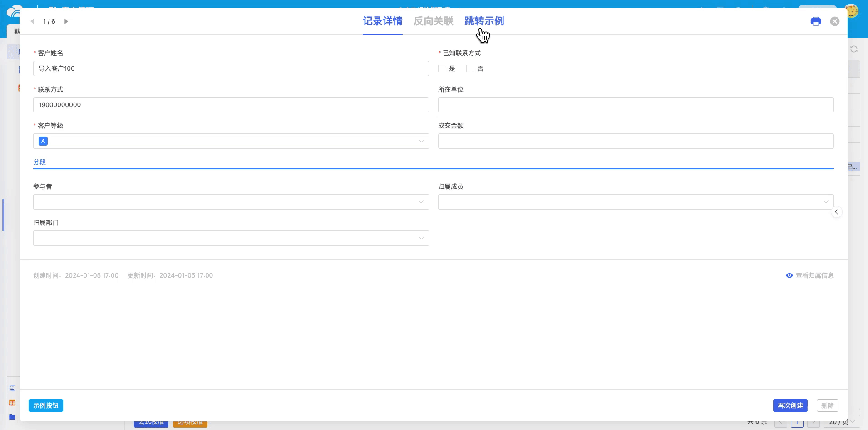Image resolution: width=868 pixels, height=430 pixels.
Task: Click the 再次创建 button
Action: pyautogui.click(x=790, y=406)
